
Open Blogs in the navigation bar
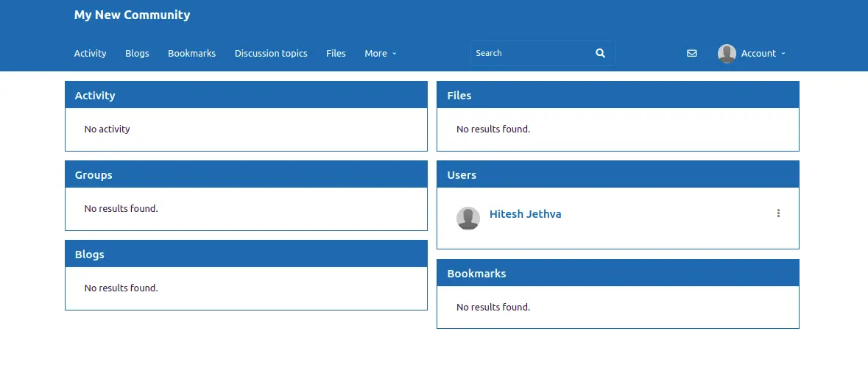[137, 54]
